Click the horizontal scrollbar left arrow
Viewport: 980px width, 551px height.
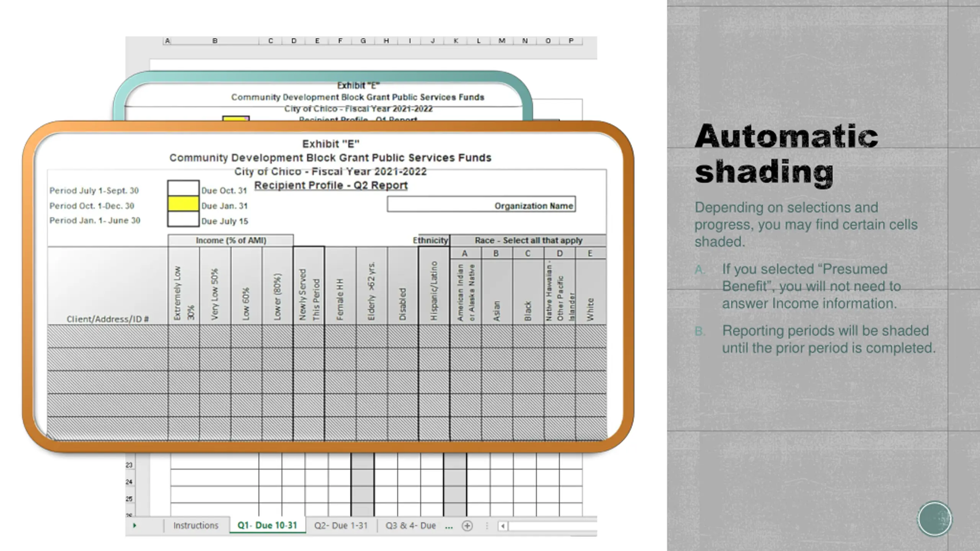click(503, 526)
